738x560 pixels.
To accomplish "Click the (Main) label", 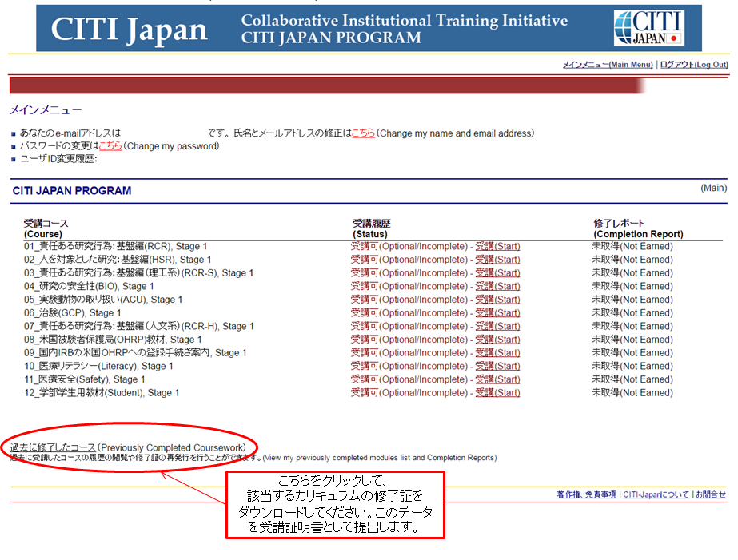I will [713, 188].
